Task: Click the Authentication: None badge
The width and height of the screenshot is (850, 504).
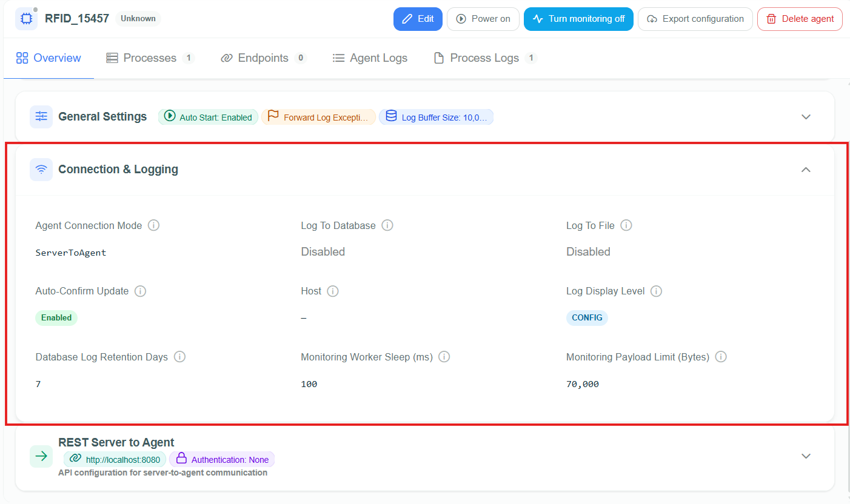Action: (222, 460)
